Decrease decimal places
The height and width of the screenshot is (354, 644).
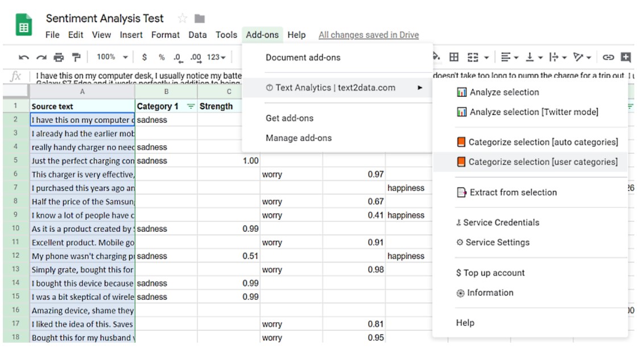pos(178,58)
